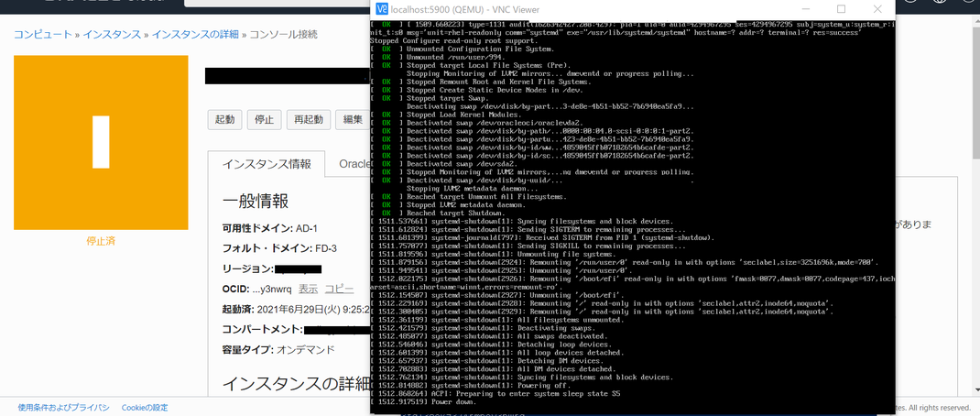Click the VNC Viewer logo icon in title bar
980x416 pixels.
381,9
